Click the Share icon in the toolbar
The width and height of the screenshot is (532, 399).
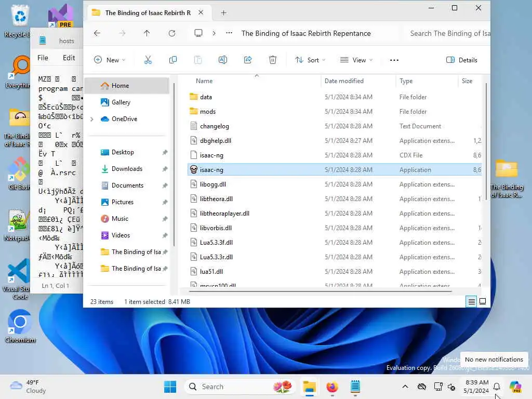point(248,60)
